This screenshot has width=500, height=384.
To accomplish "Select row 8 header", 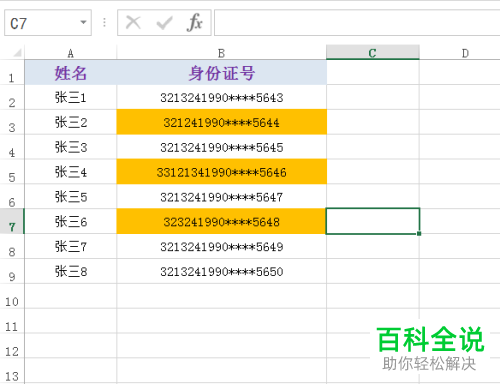I will click(x=12, y=246).
